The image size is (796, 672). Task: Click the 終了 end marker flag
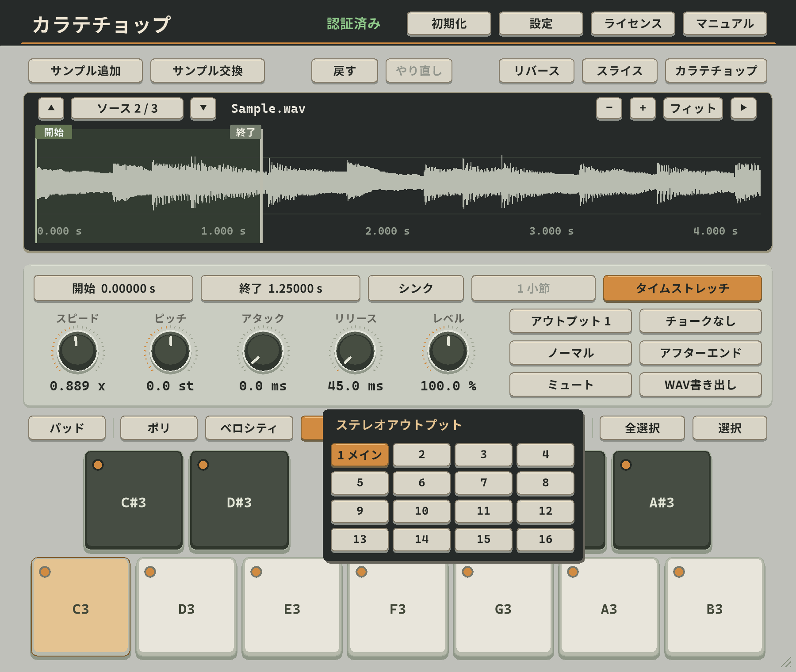[245, 132]
